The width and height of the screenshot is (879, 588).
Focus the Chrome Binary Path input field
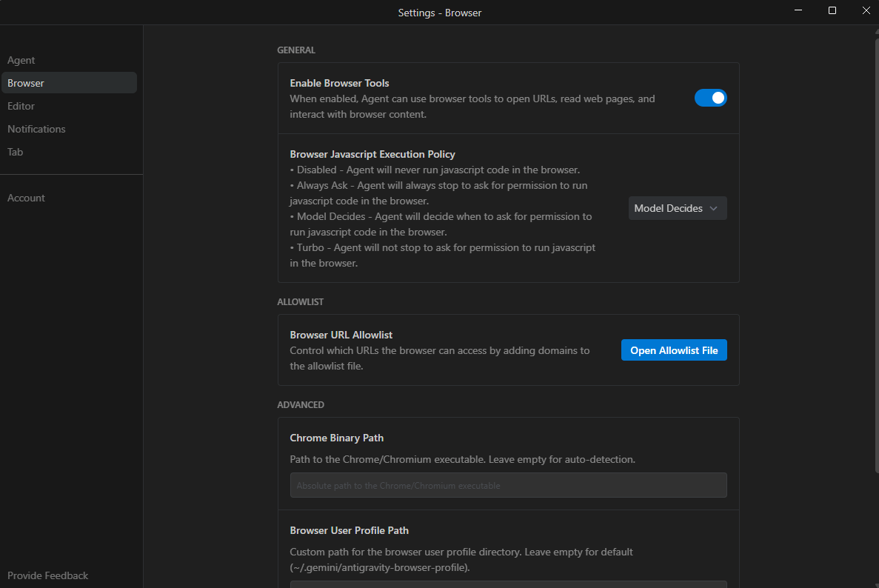tap(508, 485)
